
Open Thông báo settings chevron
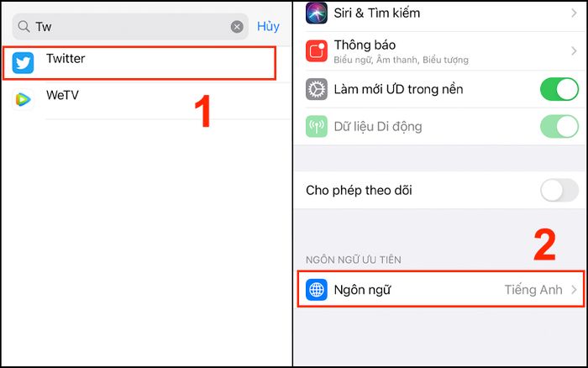click(x=574, y=51)
